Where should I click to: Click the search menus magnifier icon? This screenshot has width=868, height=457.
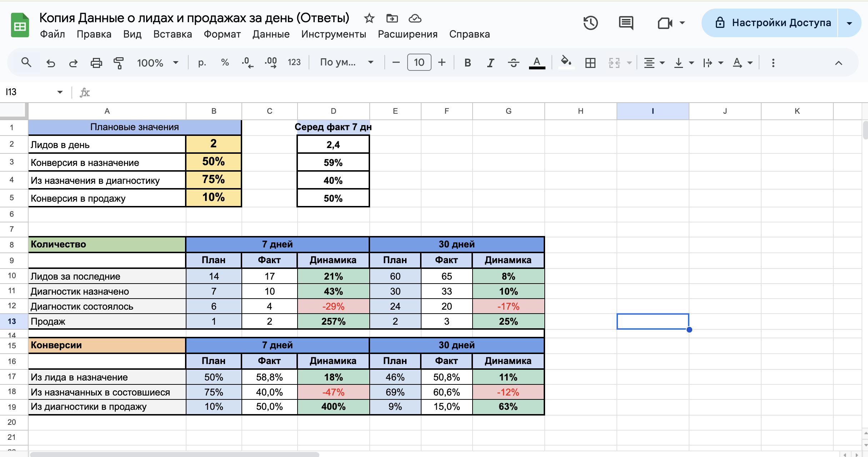click(x=26, y=63)
